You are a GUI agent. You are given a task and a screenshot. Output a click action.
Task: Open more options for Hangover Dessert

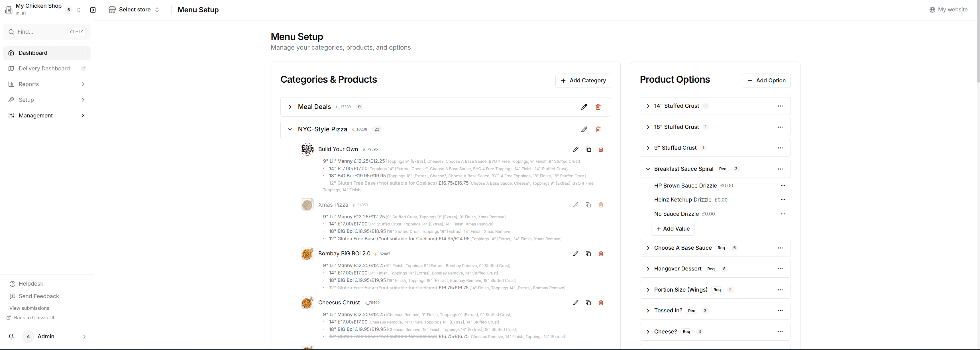coord(780,269)
